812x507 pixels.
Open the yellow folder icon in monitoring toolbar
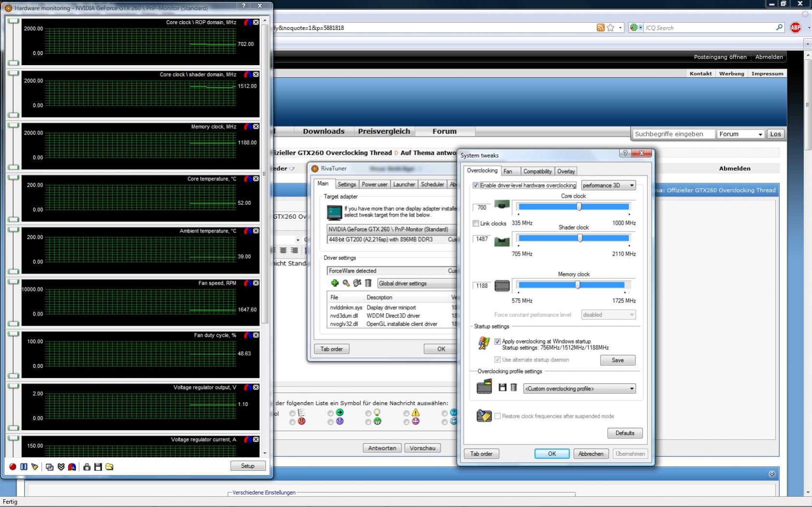tap(109, 466)
